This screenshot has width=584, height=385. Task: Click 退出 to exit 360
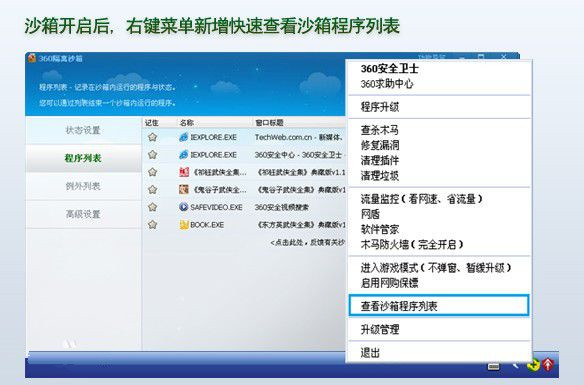(x=370, y=353)
